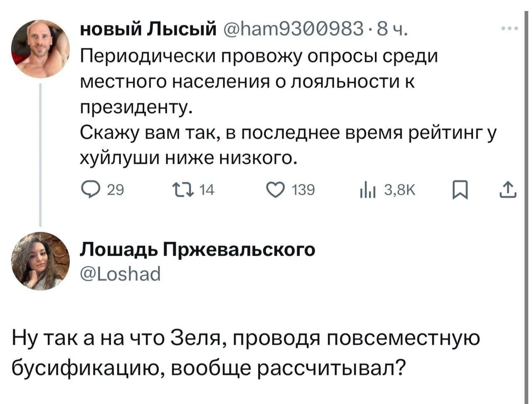The image size is (532, 404).
Task: Click the 3,8K views count
Action: tap(400, 191)
